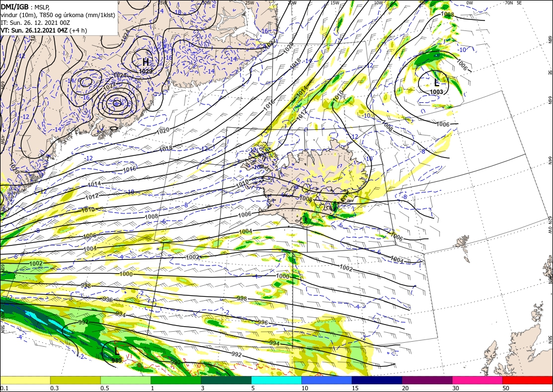Image resolution: width=553 pixels, height=392 pixels.
Task: Click the olive 0.3–0.5 mm legend swatch
Action: [x=75, y=380]
